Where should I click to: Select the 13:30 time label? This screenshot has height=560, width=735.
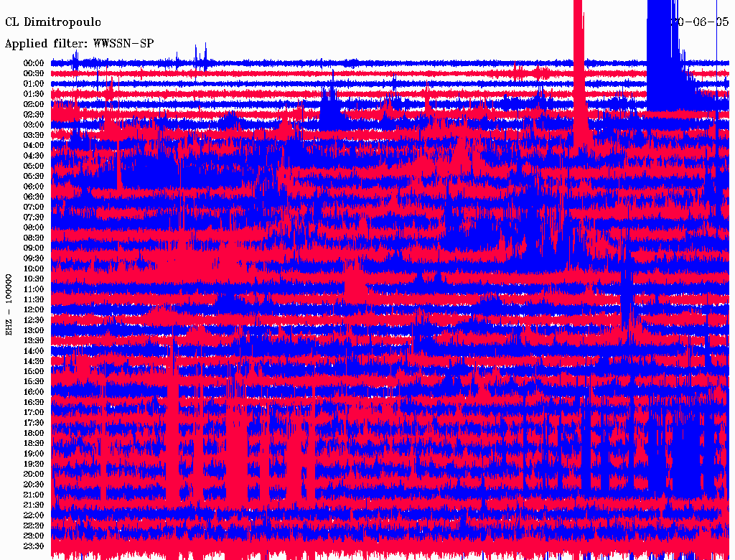[34, 340]
